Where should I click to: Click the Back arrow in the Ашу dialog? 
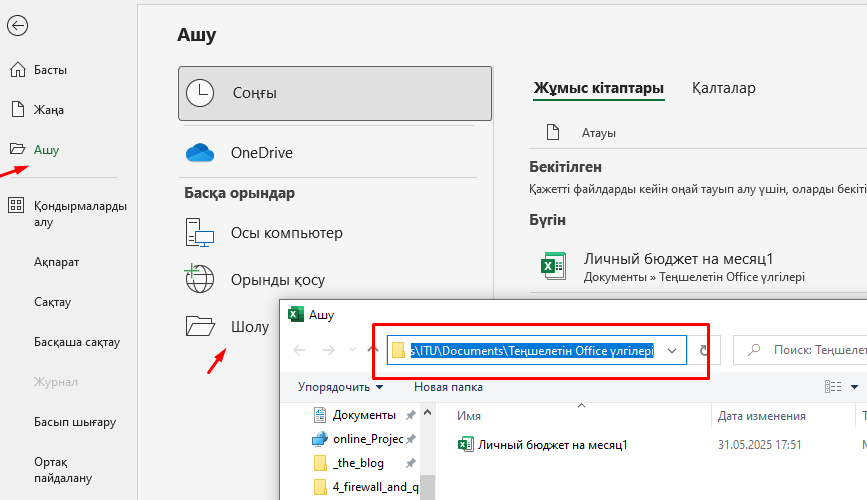[299, 350]
